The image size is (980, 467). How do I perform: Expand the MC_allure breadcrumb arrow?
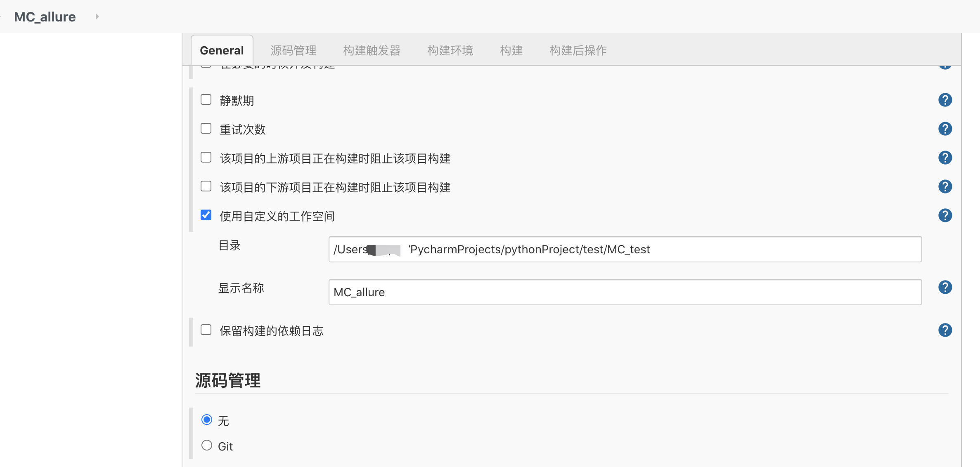point(97,17)
